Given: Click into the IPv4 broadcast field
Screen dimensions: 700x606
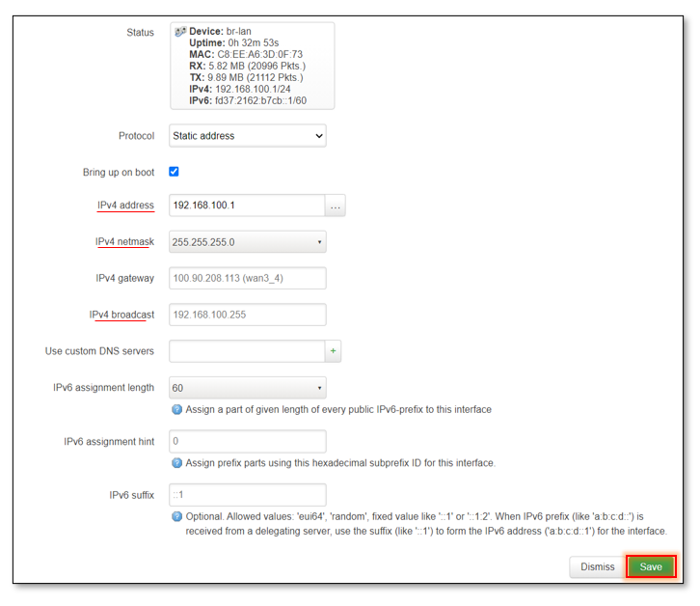Looking at the screenshot, I should coord(248,315).
